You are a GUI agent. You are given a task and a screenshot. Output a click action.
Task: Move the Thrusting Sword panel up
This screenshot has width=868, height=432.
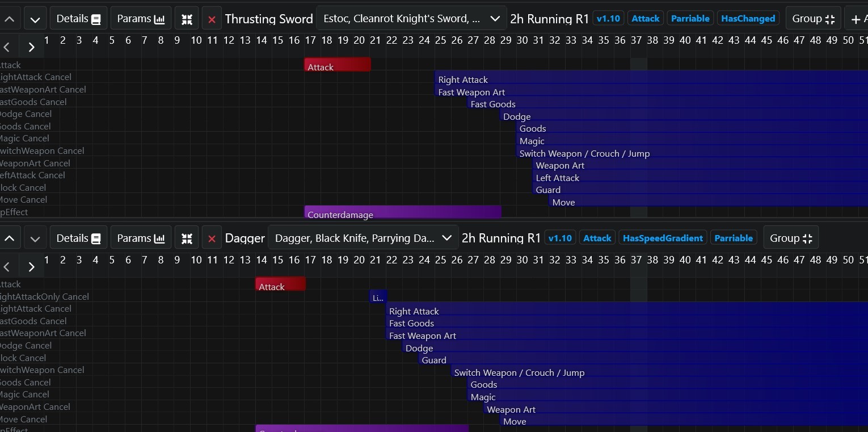tap(10, 19)
